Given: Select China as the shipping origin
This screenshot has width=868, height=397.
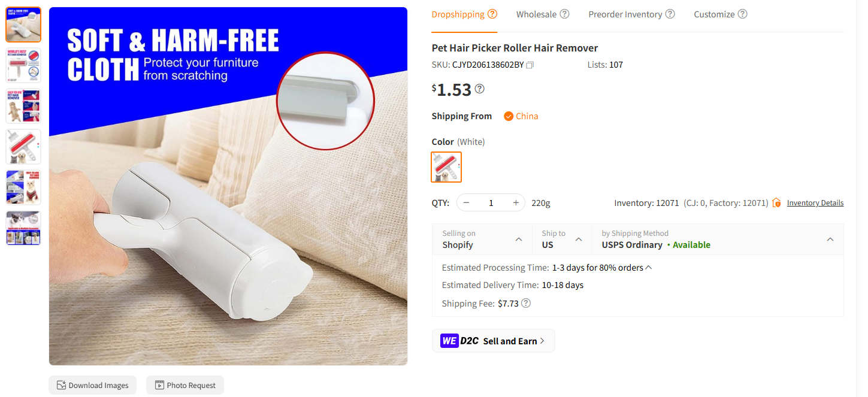Looking at the screenshot, I should [521, 116].
